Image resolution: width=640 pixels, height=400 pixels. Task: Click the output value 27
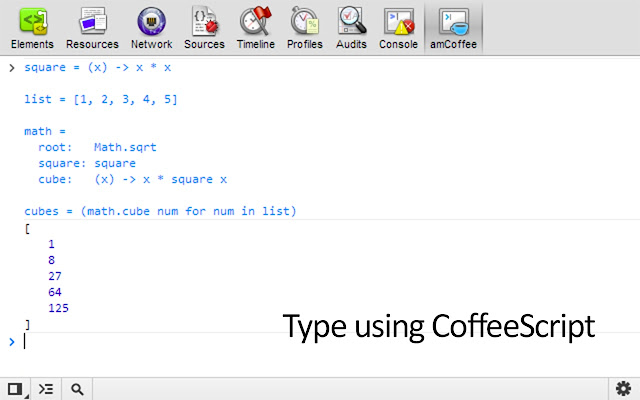click(x=55, y=276)
